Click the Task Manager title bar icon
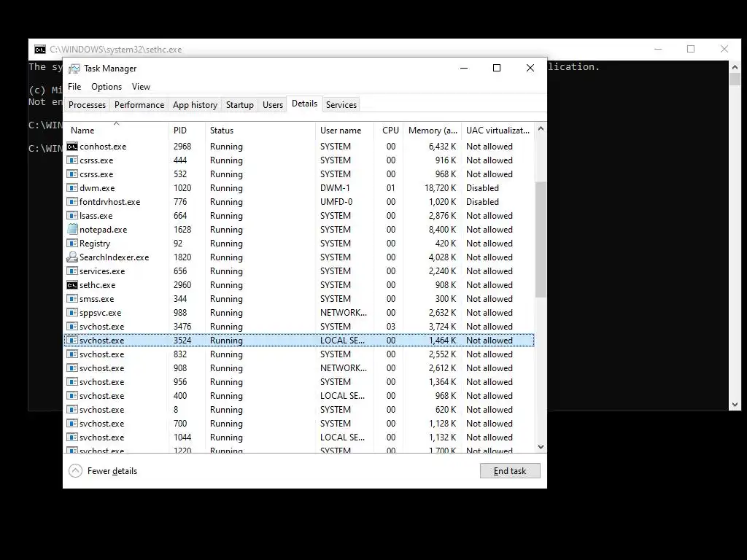This screenshot has height=560, width=747. tap(74, 69)
